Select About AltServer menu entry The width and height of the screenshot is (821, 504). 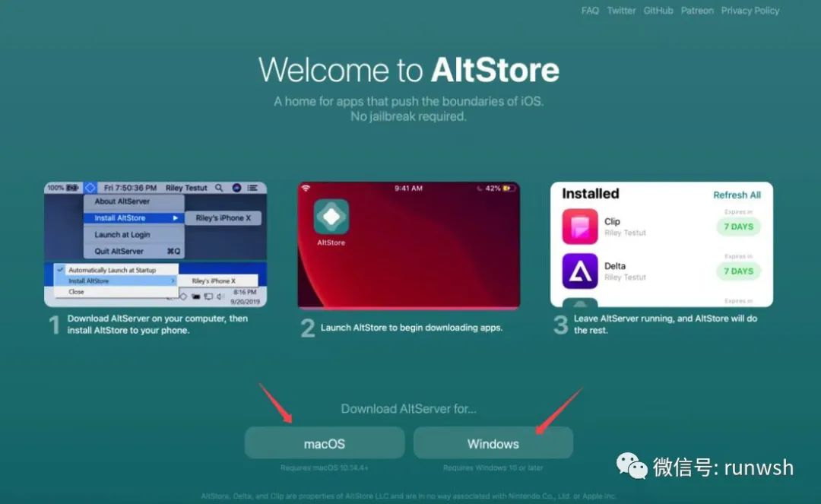134,201
